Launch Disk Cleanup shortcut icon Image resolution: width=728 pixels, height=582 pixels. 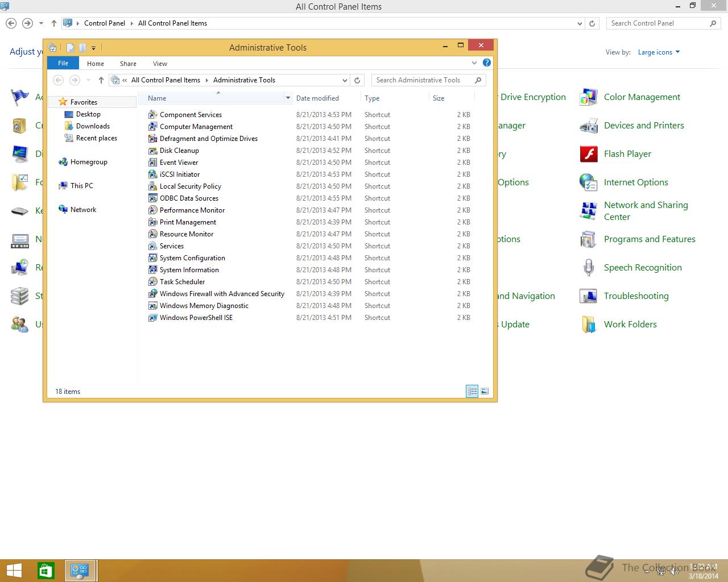click(152, 151)
